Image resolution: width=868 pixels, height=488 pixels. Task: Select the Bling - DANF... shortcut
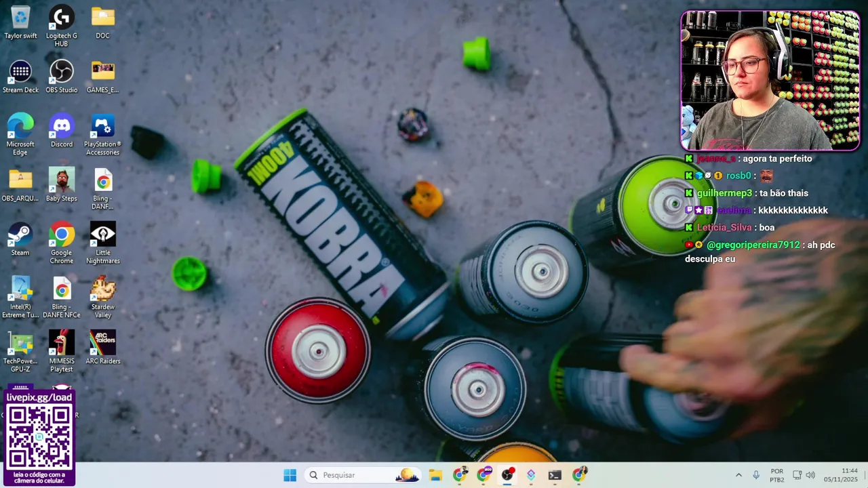102,188
